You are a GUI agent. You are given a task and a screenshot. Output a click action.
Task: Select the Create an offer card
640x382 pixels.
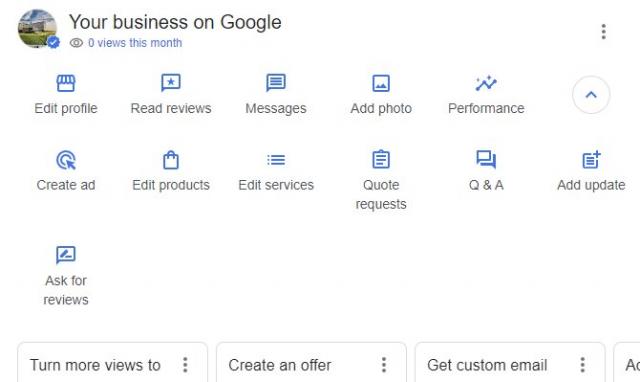311,363
